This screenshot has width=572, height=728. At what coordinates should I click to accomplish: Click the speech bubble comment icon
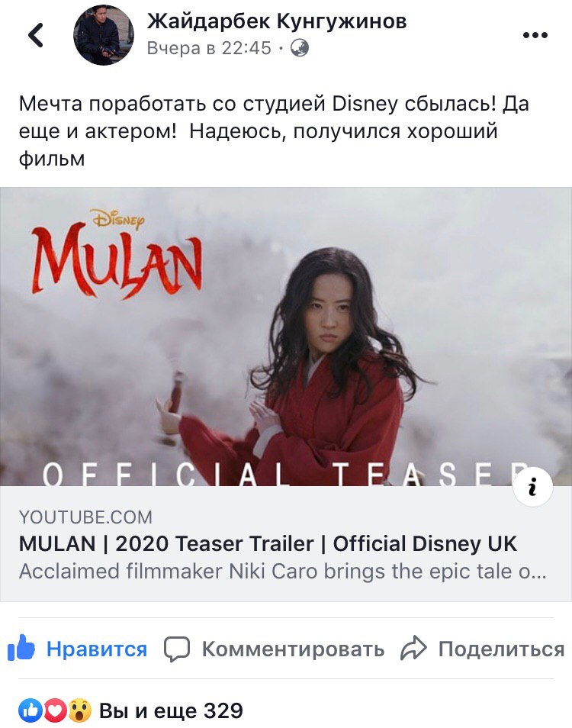pyautogui.click(x=177, y=649)
